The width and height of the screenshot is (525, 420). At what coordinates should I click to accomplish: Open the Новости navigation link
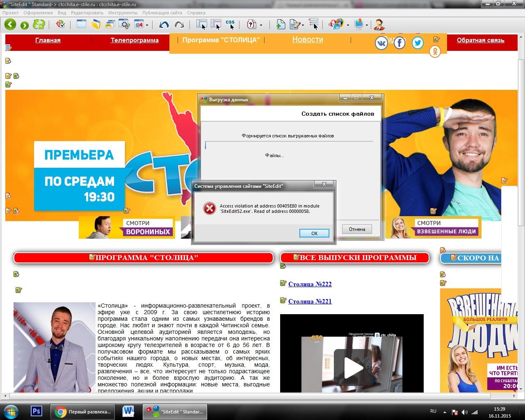click(x=308, y=39)
